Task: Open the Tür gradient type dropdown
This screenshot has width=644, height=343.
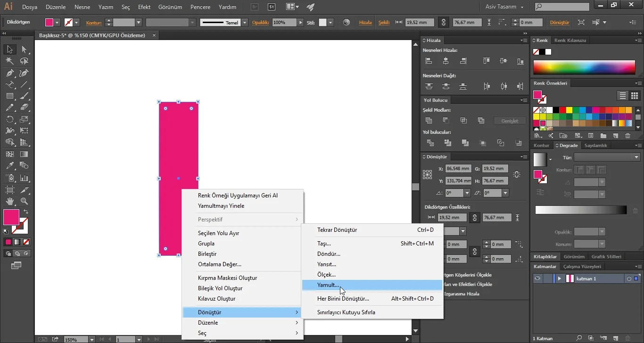Action: (x=637, y=157)
